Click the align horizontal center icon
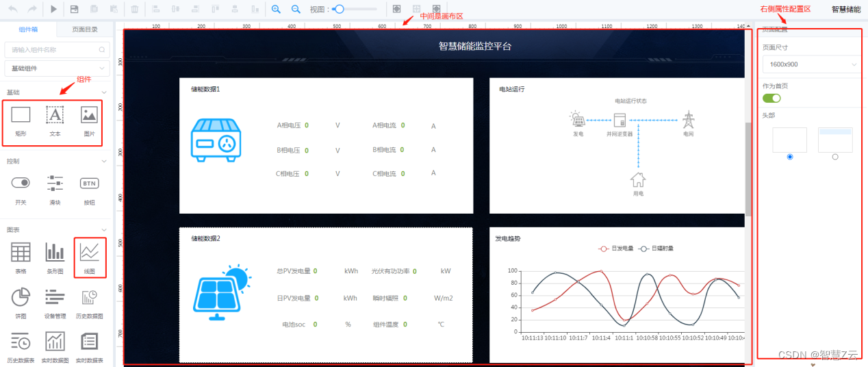This screenshot has height=367, width=868. click(x=175, y=9)
